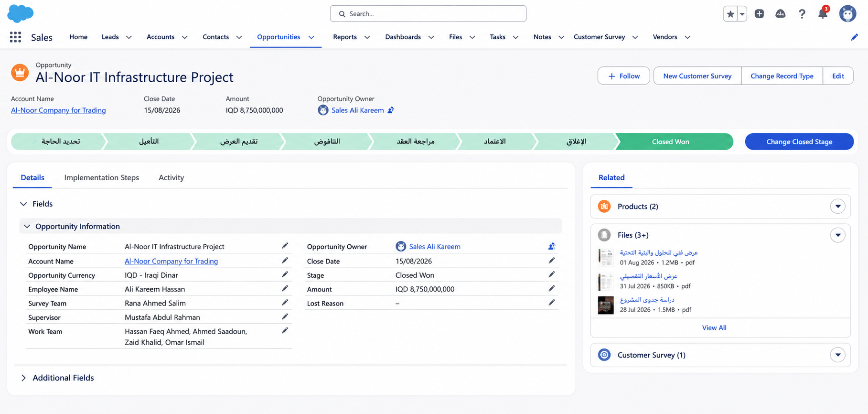Collapse the Opportunity Information section

pos(27,226)
